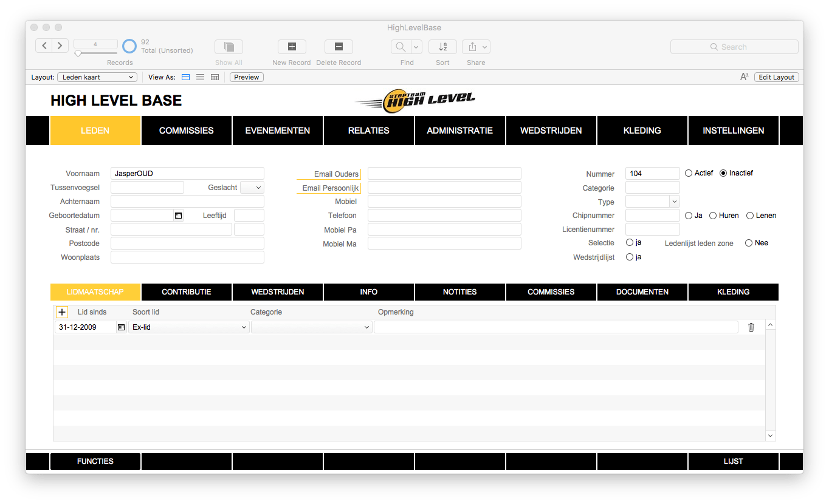This screenshot has width=829, height=504.
Task: Click the Edit Layout button
Action: tap(777, 77)
